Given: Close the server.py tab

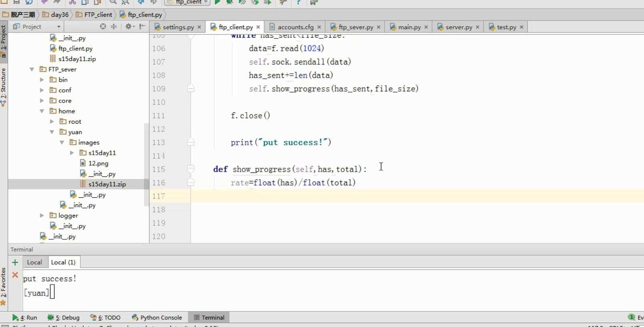Looking at the screenshot, I should 477,27.
